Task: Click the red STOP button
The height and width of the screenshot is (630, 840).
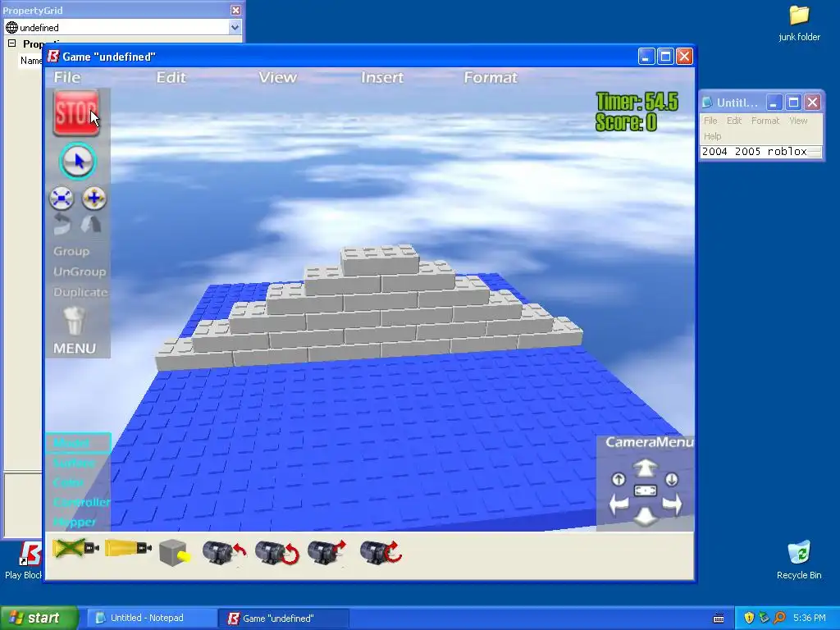Action: tap(76, 113)
